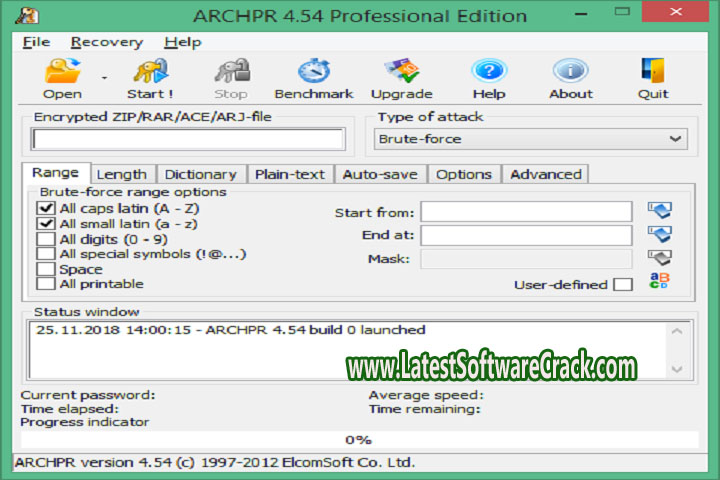
Task: Expand the Type of attack dropdown
Action: pyautogui.click(x=676, y=139)
